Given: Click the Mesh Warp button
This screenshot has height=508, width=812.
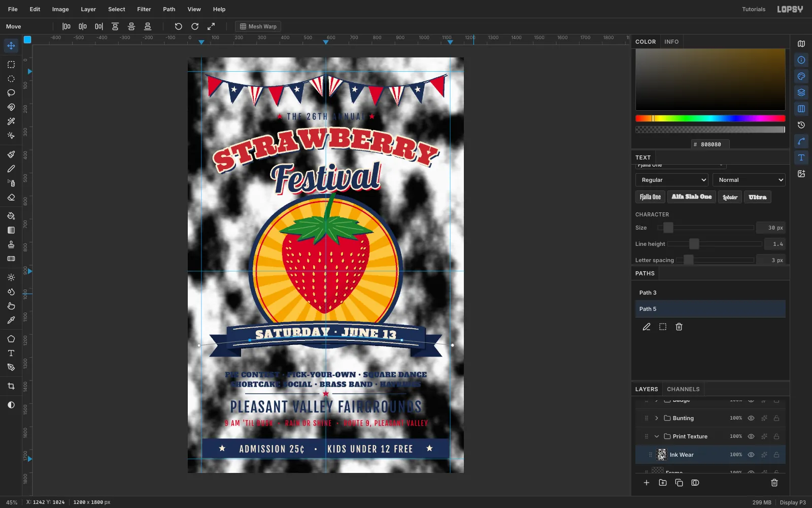Looking at the screenshot, I should [258, 26].
